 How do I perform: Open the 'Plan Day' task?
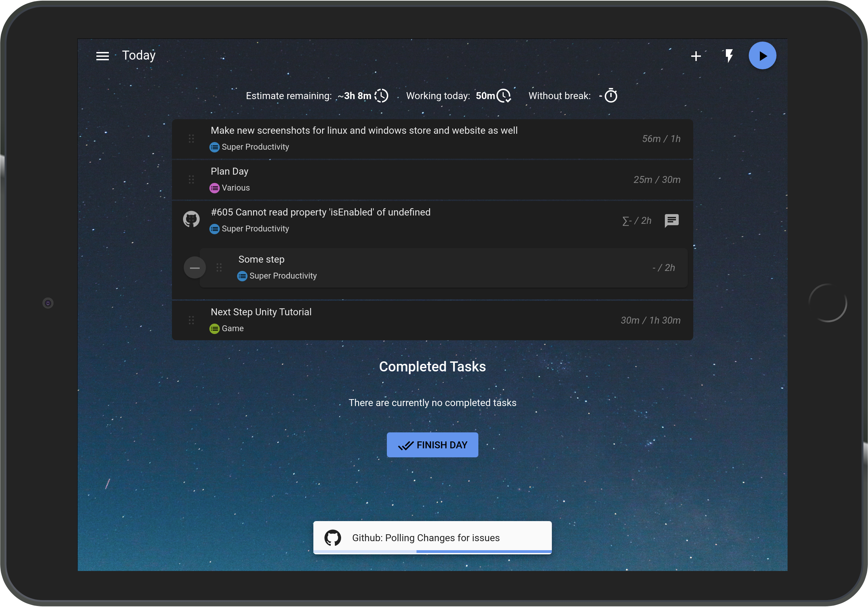pos(433,180)
